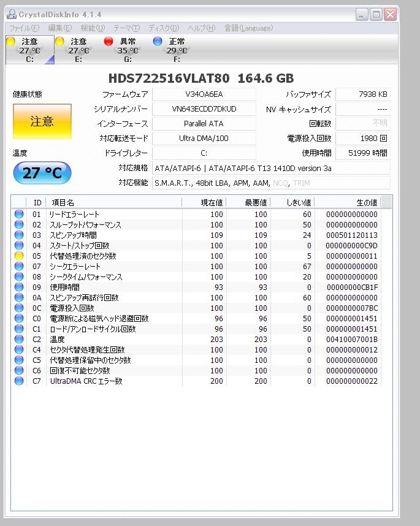
Task: Click yellow caution orb for attribute 05
Action: 19,256
